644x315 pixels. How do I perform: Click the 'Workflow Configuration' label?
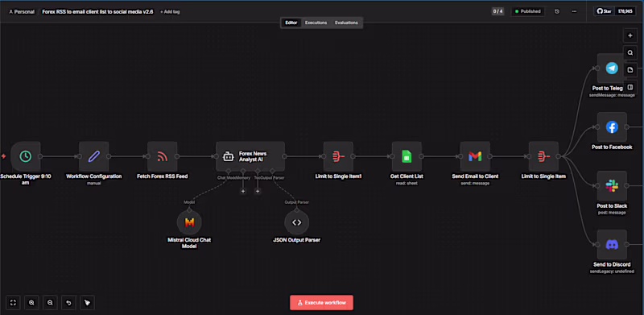tap(93, 176)
